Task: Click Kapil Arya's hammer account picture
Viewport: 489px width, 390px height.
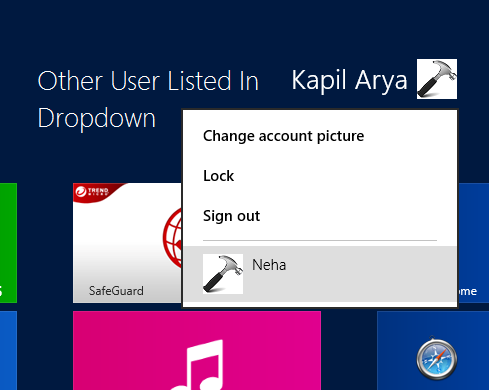Action: click(x=437, y=79)
